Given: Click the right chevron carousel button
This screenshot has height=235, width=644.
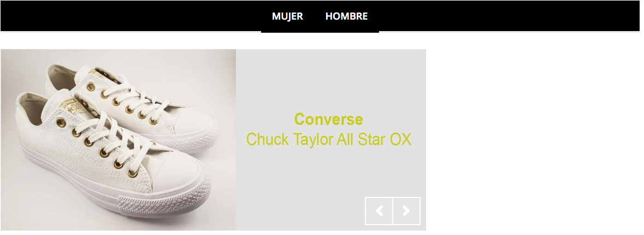Looking at the screenshot, I should [x=406, y=211].
